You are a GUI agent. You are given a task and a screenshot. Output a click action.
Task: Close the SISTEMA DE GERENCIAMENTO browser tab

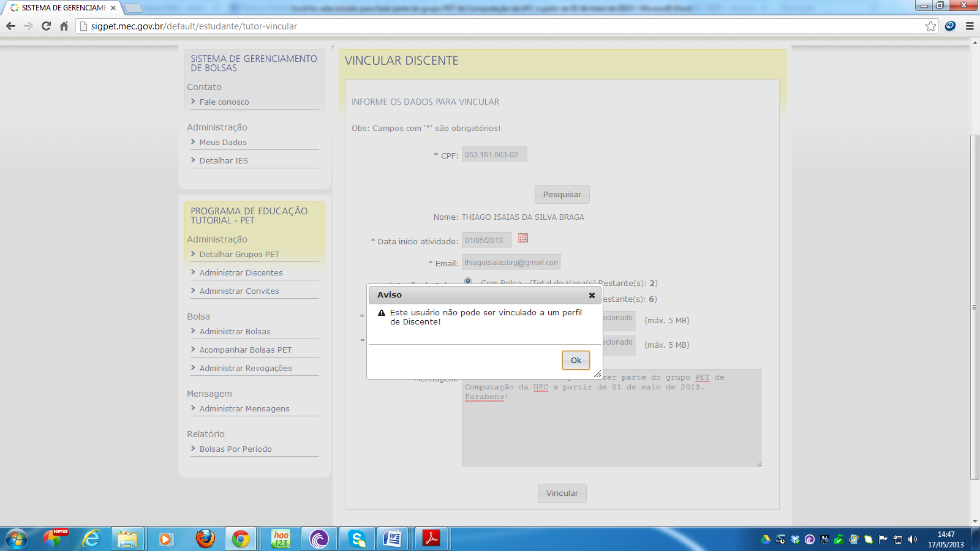click(113, 8)
